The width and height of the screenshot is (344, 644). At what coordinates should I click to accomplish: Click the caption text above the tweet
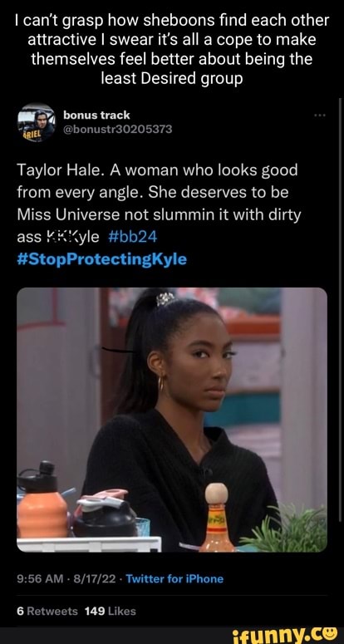click(x=172, y=49)
